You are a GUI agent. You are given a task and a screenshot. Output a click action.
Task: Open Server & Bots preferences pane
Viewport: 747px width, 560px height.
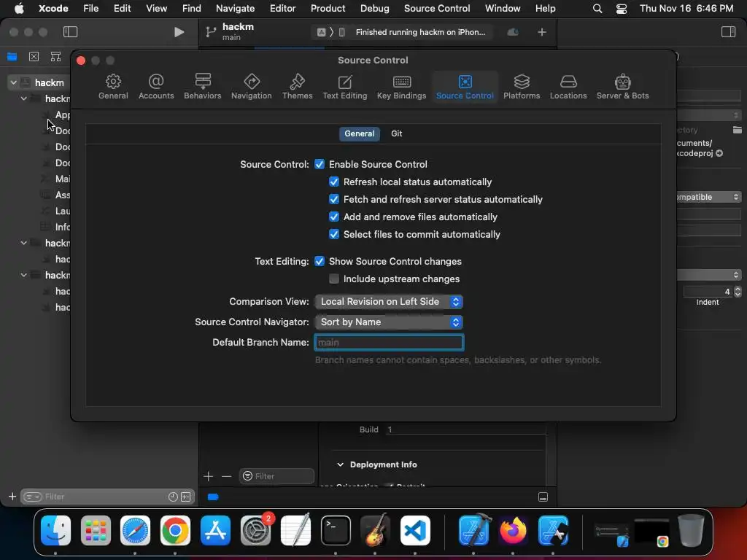(622, 87)
